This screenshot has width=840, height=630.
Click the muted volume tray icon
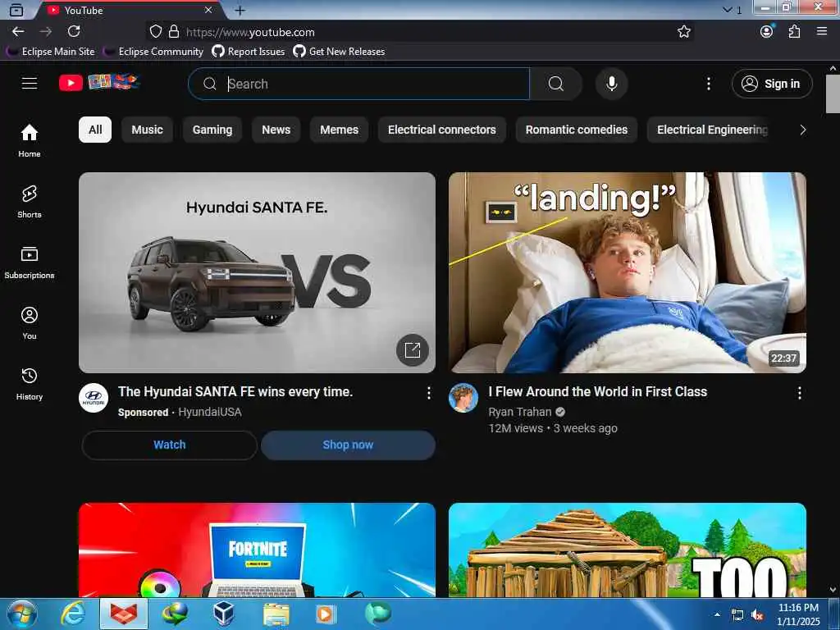[x=757, y=615]
